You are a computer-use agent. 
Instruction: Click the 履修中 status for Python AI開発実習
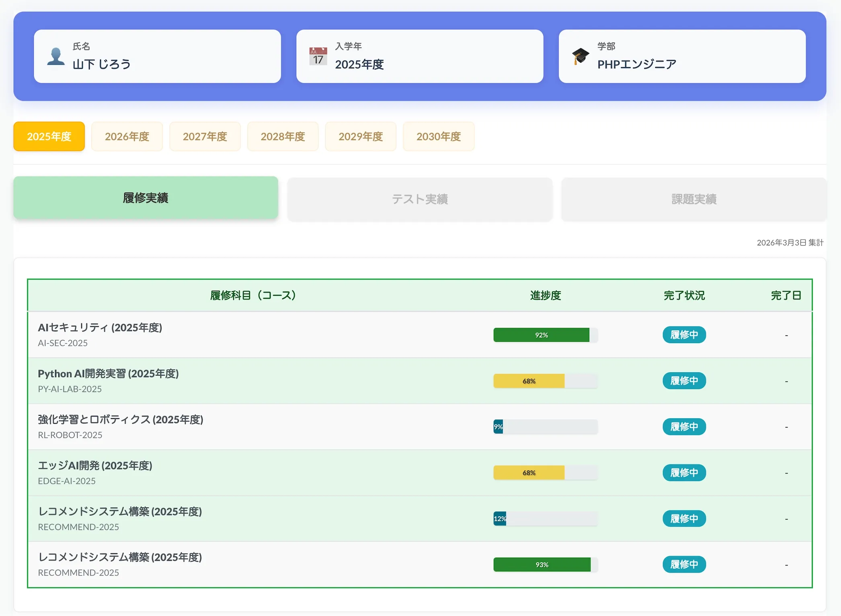[683, 380]
